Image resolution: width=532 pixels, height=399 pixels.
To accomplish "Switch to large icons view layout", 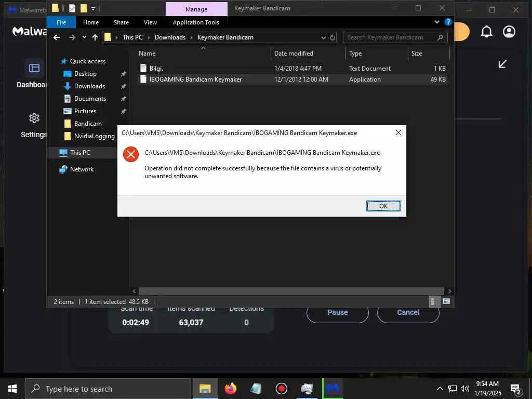I will [x=446, y=301].
